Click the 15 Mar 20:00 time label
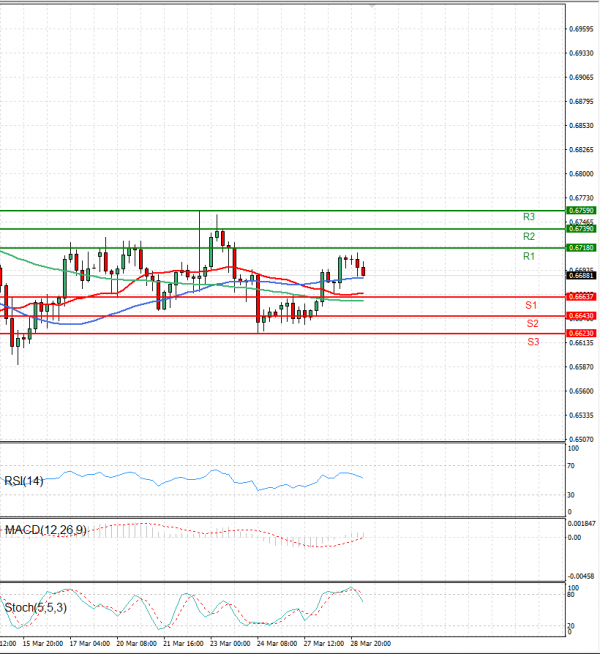 pyautogui.click(x=43, y=644)
